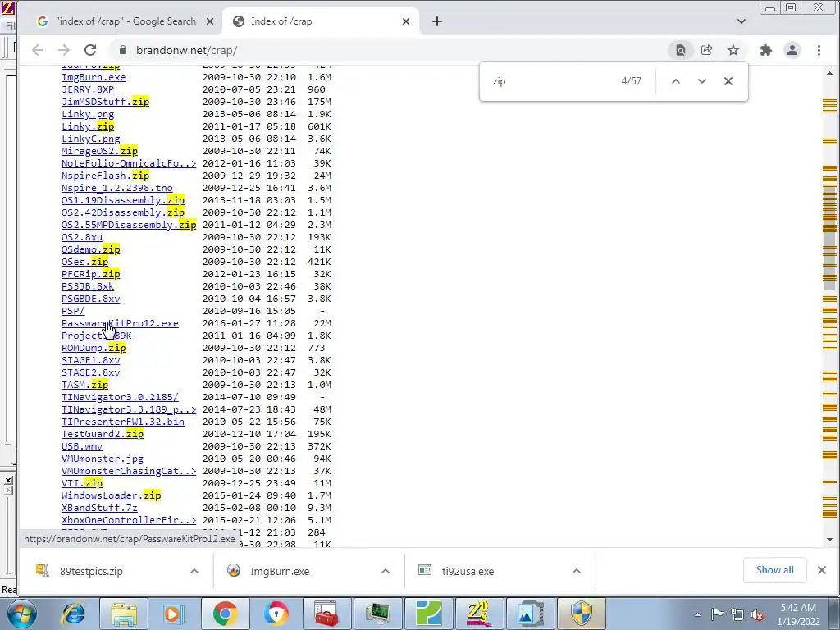Click the OS2.55MPDisassembly.zip link
The width and height of the screenshot is (840, 630).
129,225
